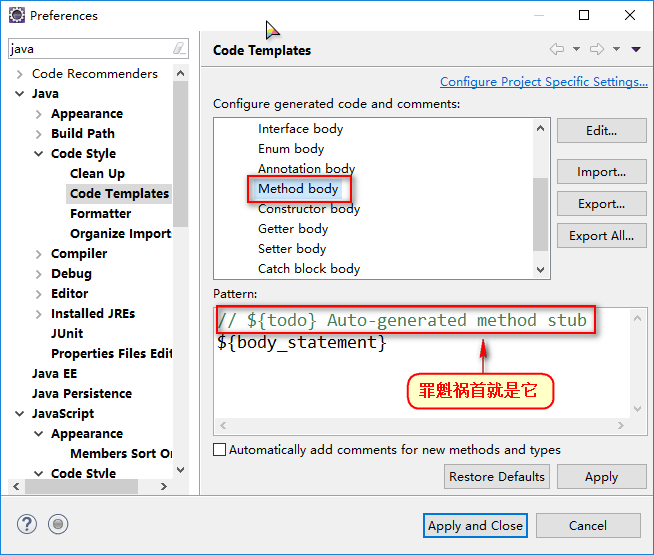Click the record preferences icon
The height and width of the screenshot is (555, 654).
coord(58,524)
